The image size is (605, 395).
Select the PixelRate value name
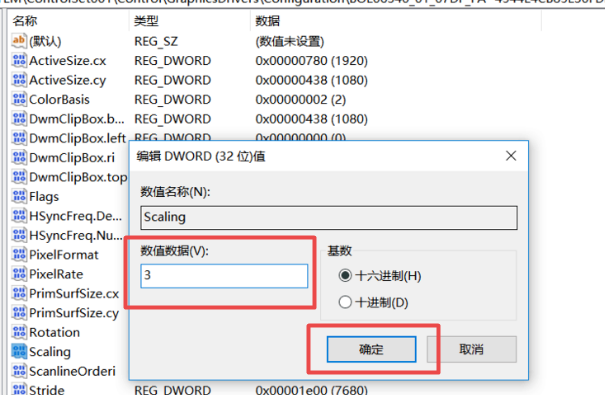(56, 274)
